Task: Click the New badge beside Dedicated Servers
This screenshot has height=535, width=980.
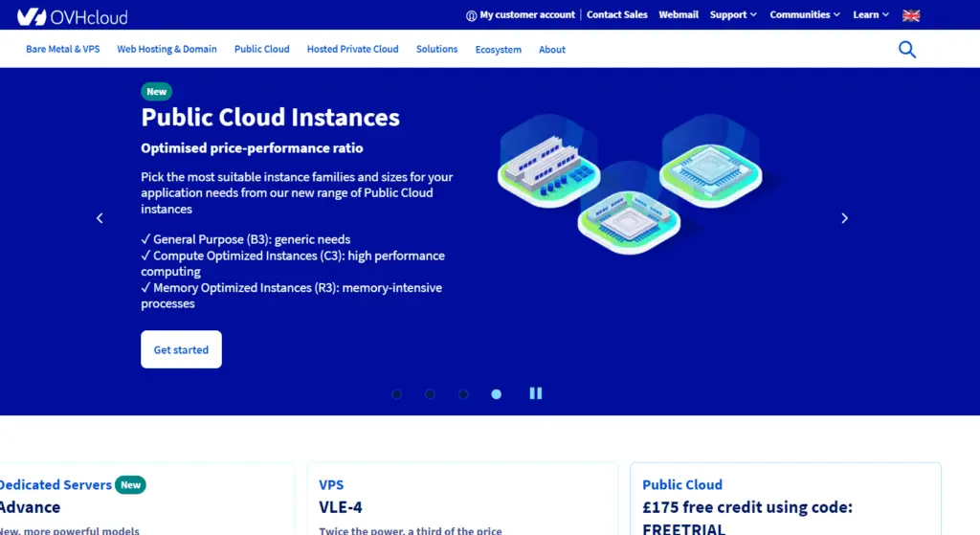Action: [x=130, y=485]
